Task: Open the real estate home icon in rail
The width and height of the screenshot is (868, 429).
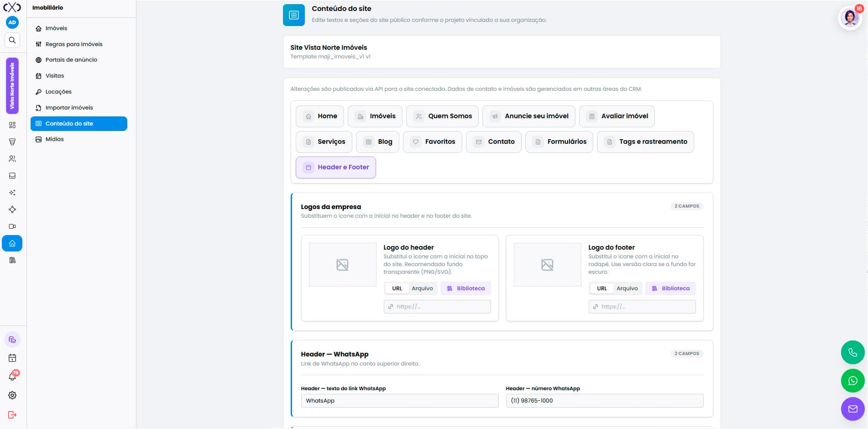Action: (12, 243)
